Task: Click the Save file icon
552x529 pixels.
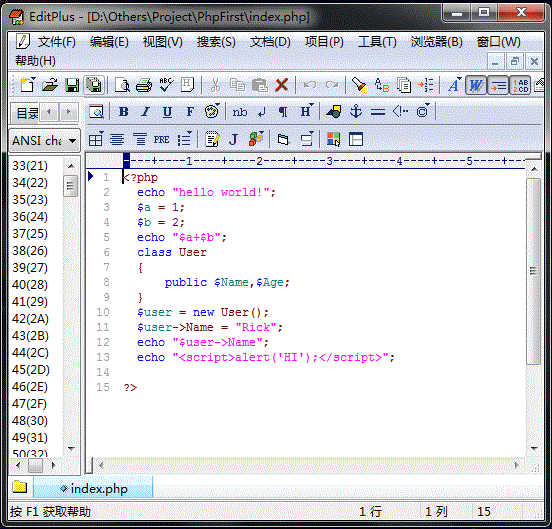Action: tap(72, 86)
